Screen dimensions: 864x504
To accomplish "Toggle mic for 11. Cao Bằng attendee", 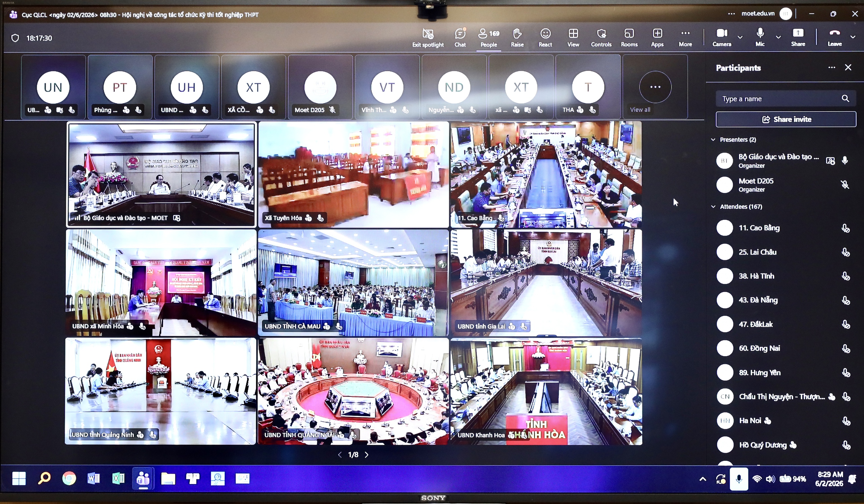I will [x=845, y=228].
